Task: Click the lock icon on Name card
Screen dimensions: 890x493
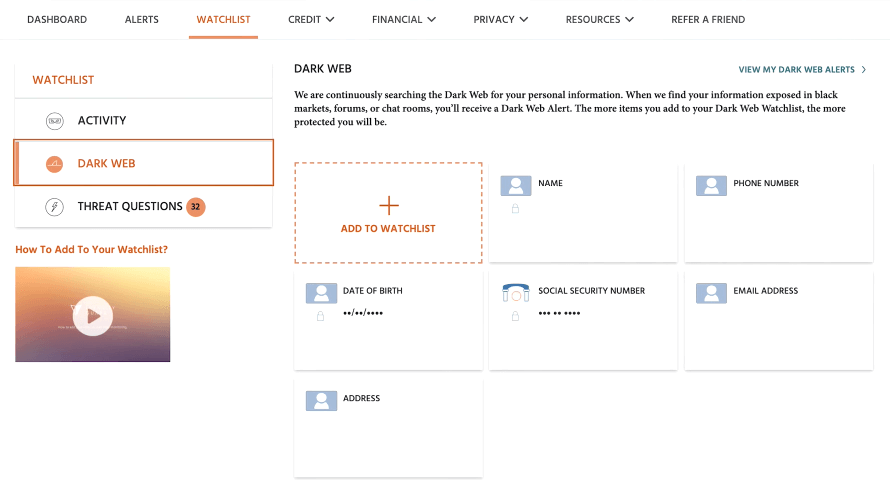Action: pos(515,209)
